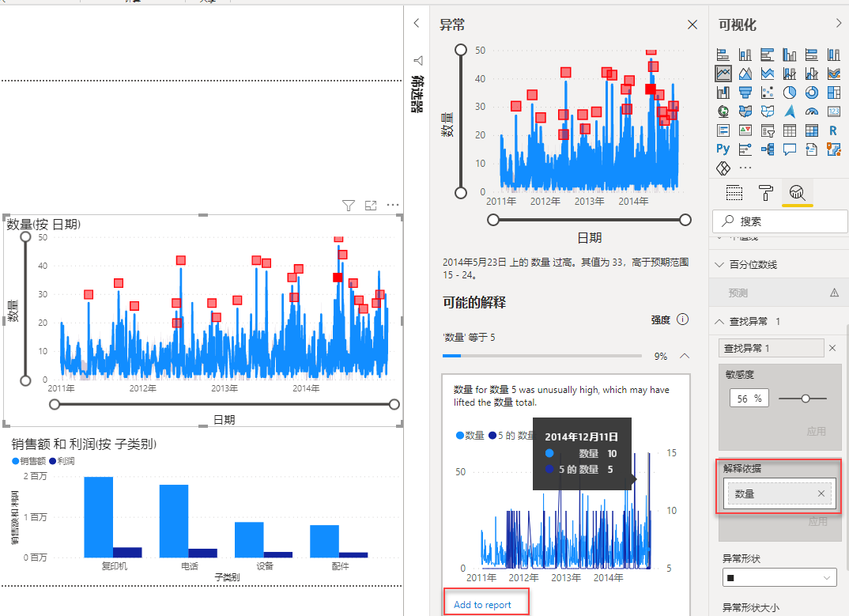The width and height of the screenshot is (849, 616).
Task: Select the slicer visual icon
Action: (x=768, y=130)
